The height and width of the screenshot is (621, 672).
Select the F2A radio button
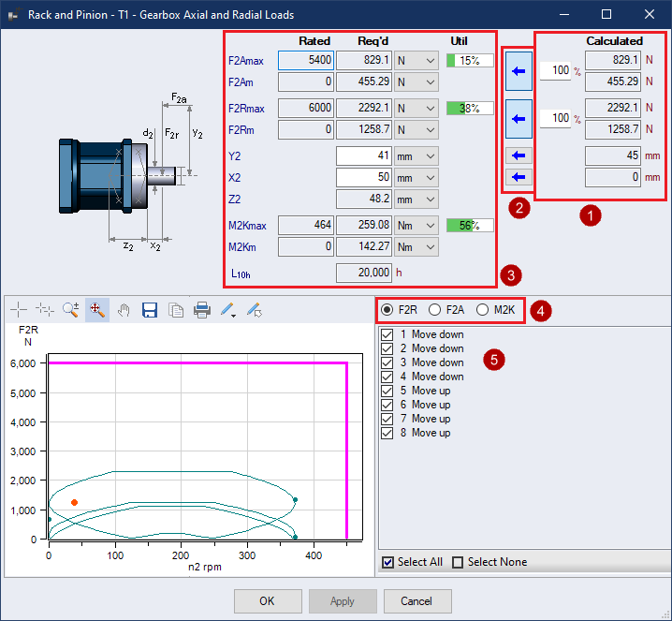tap(434, 310)
